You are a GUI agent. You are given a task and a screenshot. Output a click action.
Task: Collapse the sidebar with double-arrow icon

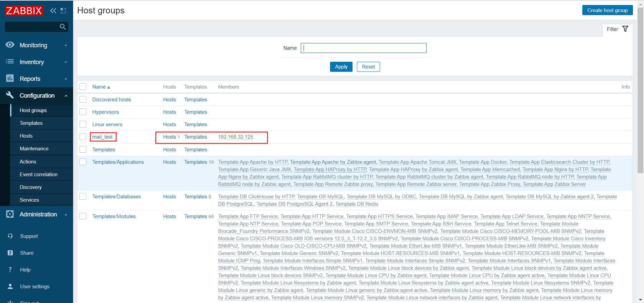click(53, 11)
